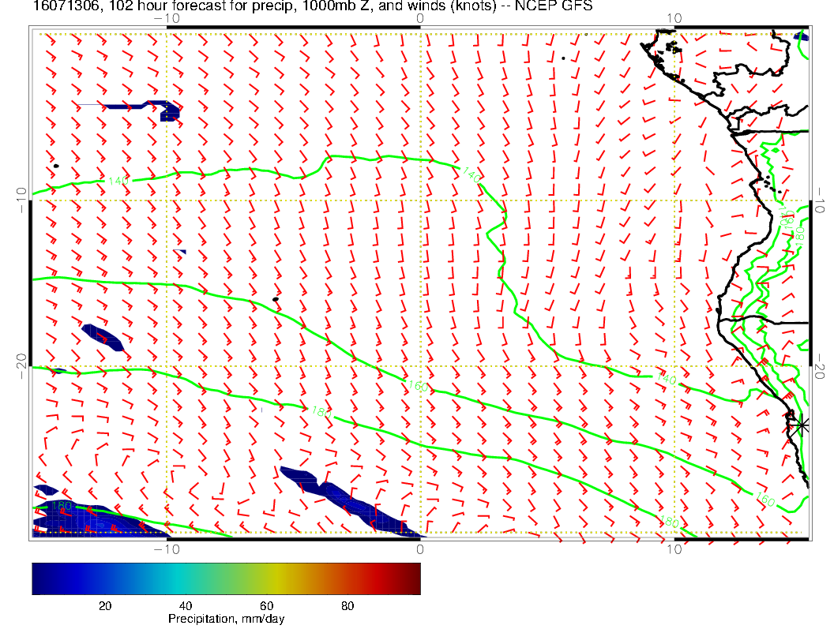Click the small island dot near the top center-right

[563, 58]
